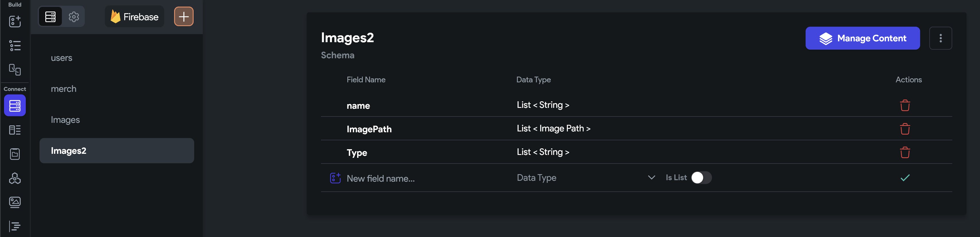
Task: Click the Firestore database sidebar icon
Action: (x=15, y=106)
